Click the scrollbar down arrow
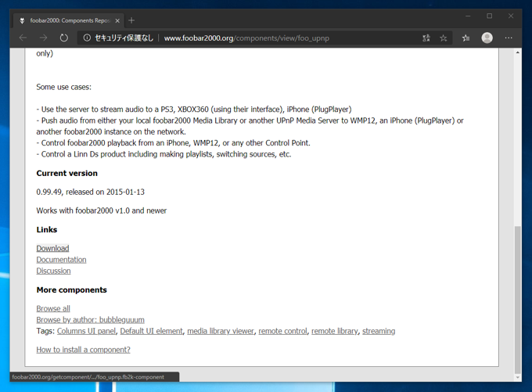Viewport: 532px width, 392px height. (x=517, y=377)
